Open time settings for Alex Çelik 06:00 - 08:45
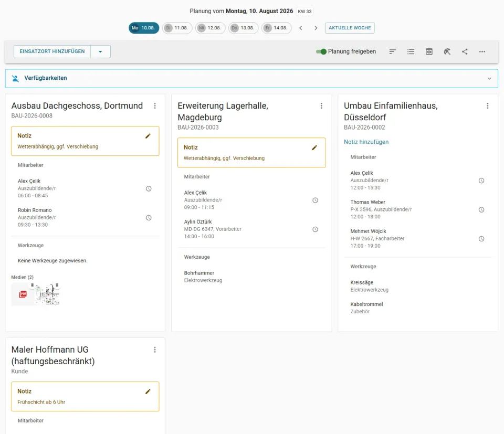Viewport: 504px width, 434px height. pyautogui.click(x=149, y=188)
